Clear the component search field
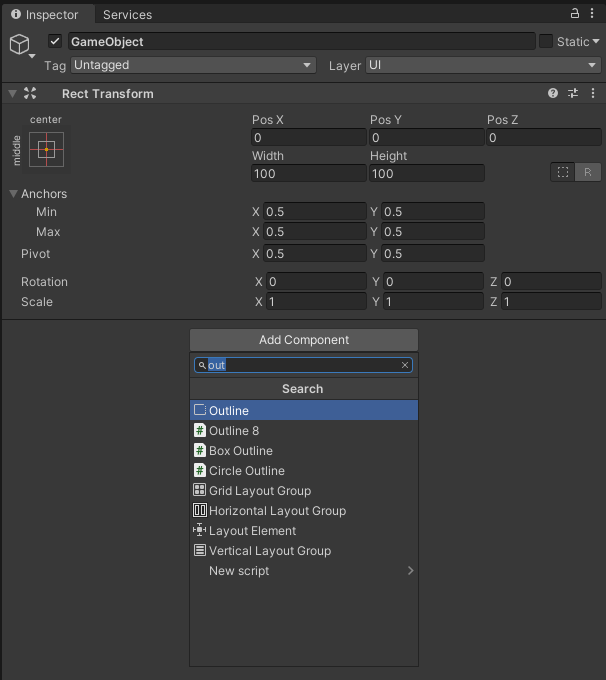This screenshot has height=680, width=606. [x=405, y=365]
